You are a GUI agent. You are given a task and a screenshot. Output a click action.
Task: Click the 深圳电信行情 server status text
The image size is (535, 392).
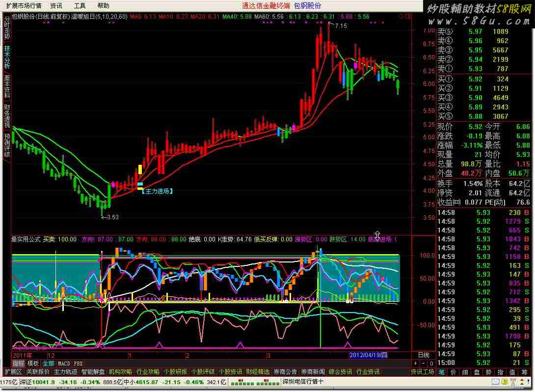303,382
